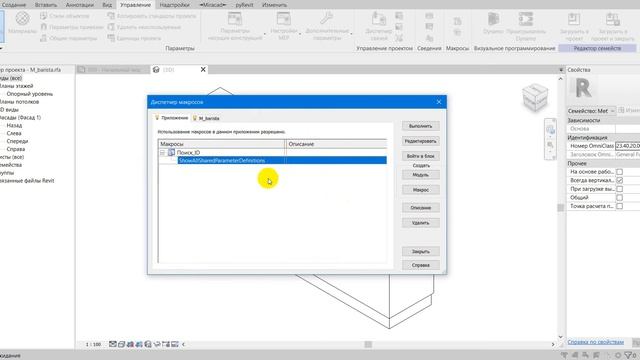Collapse the Идентификация properties group
640x360 pixels.
pos(603,138)
